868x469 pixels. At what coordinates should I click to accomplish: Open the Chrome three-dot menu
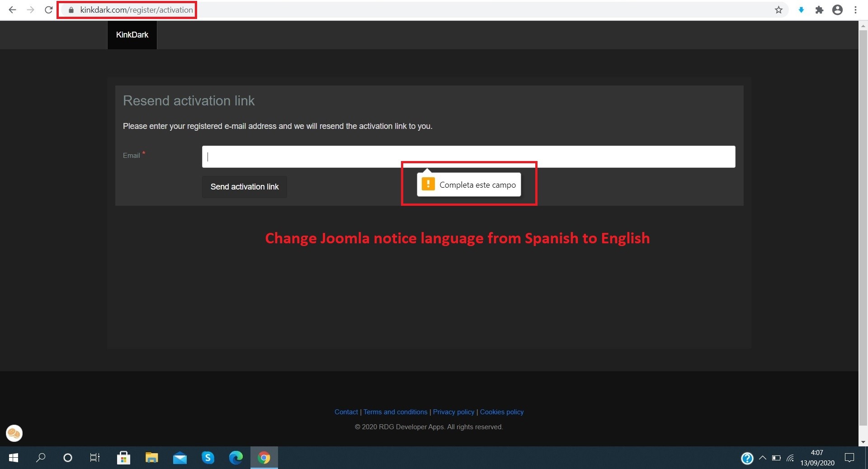point(855,10)
